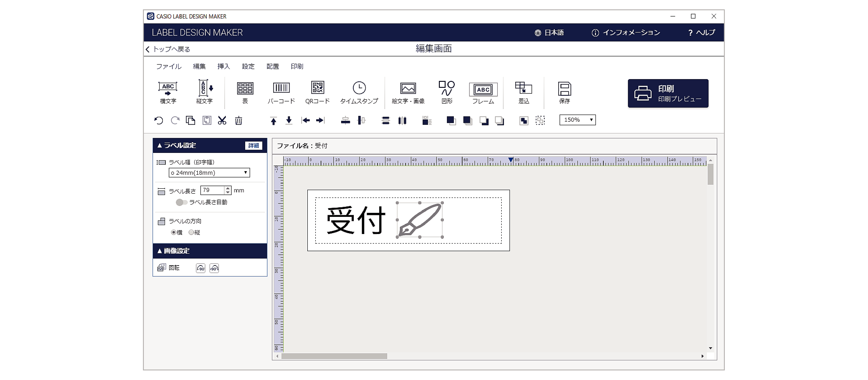
Task: Save label with 保存 icon
Action: [x=564, y=92]
